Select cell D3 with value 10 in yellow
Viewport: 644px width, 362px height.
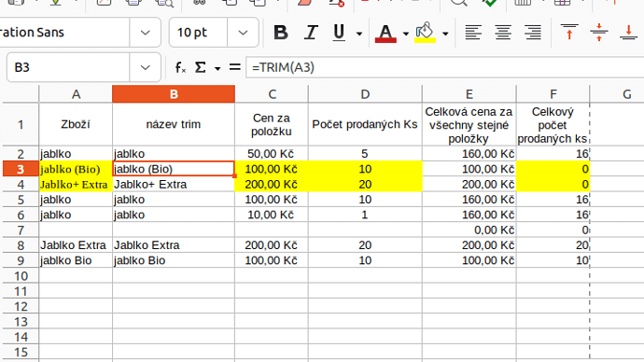[365, 169]
